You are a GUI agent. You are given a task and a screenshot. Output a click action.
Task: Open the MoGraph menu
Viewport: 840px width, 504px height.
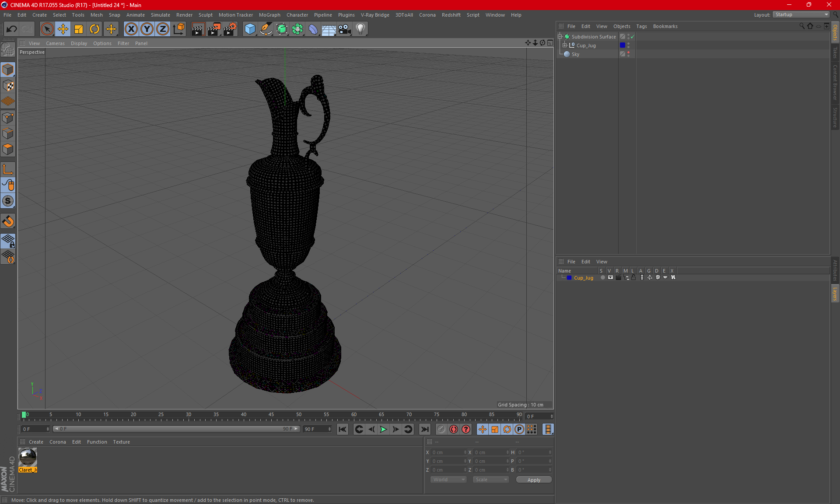pos(269,15)
